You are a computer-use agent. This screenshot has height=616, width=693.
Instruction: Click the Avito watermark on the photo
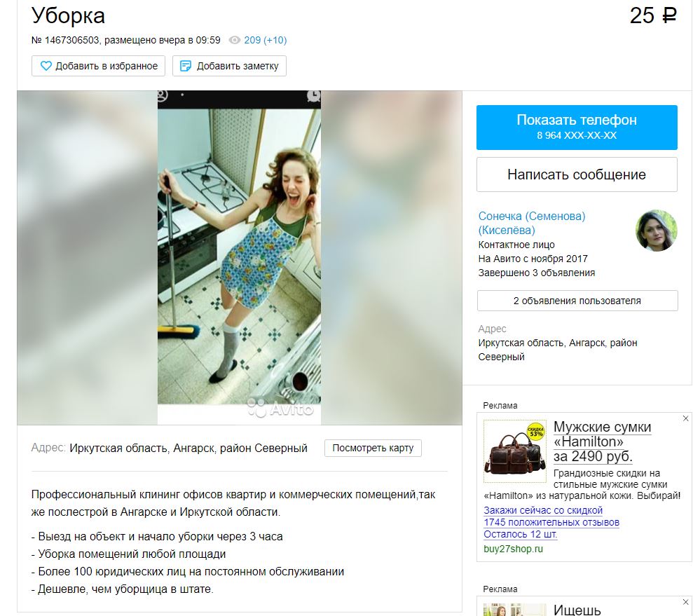(x=280, y=409)
